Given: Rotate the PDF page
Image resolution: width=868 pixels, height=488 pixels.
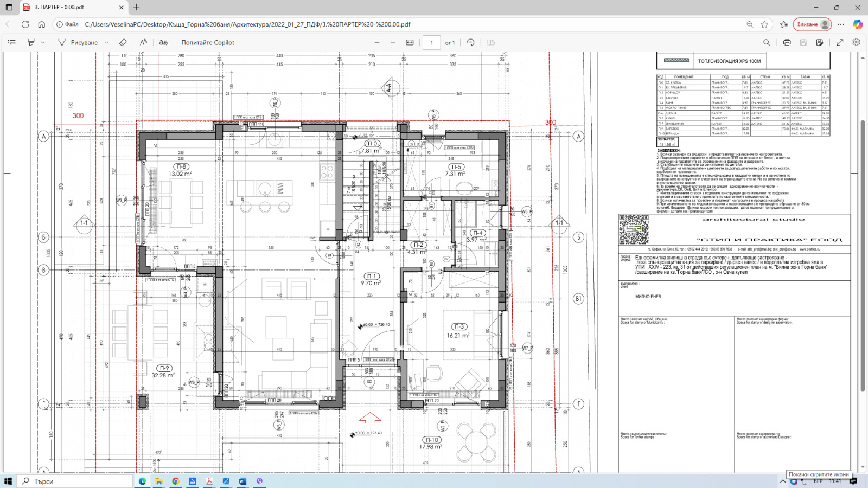Looking at the screenshot, I should (x=471, y=42).
